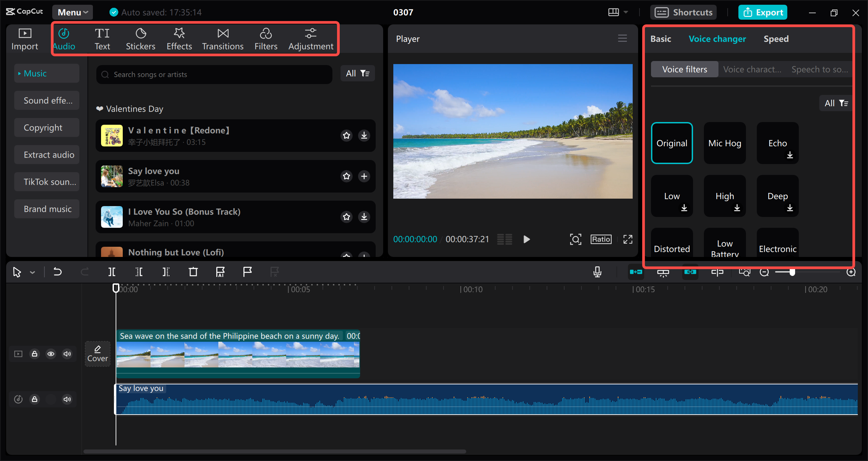Viewport: 868px width, 461px height.
Task: Hide the video track with the eye icon
Action: tap(51, 354)
